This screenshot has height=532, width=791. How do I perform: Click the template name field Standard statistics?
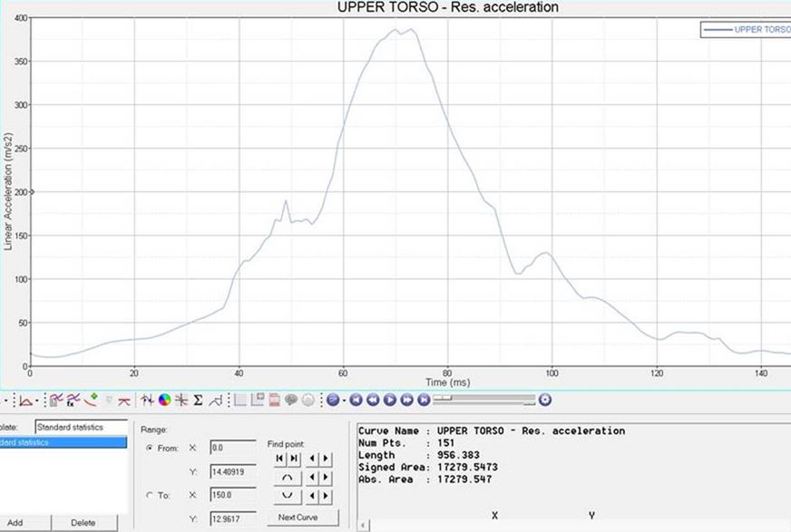click(82, 427)
